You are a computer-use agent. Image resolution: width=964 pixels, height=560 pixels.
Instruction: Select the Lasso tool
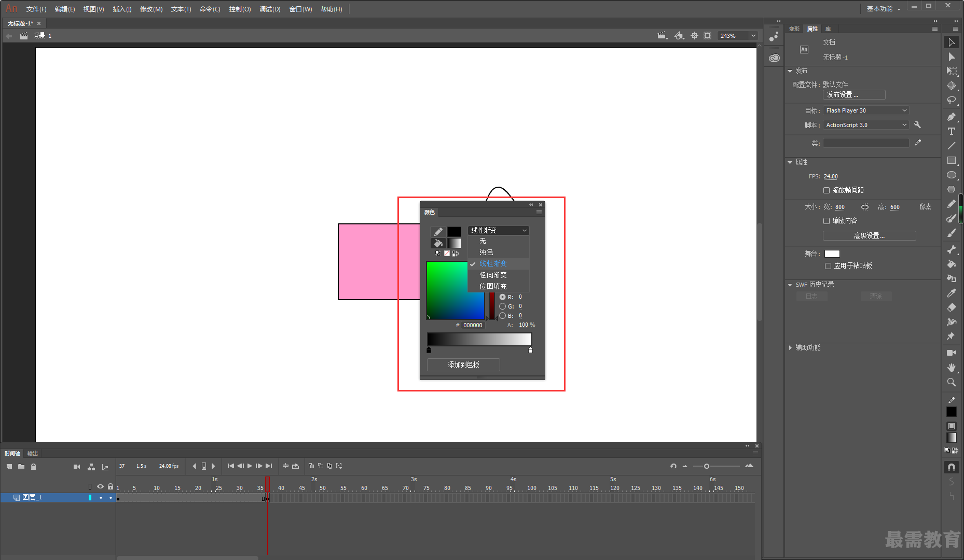click(952, 100)
